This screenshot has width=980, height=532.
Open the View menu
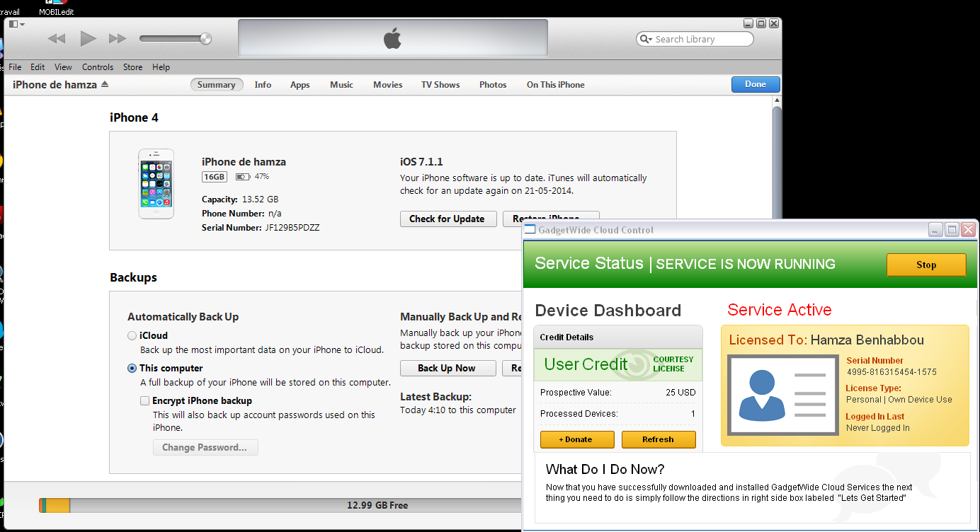(63, 67)
